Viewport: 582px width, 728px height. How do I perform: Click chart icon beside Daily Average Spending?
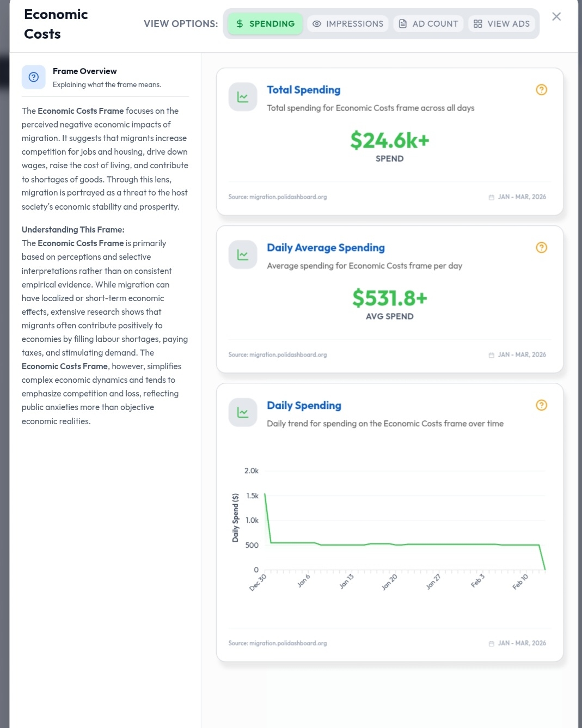point(243,255)
